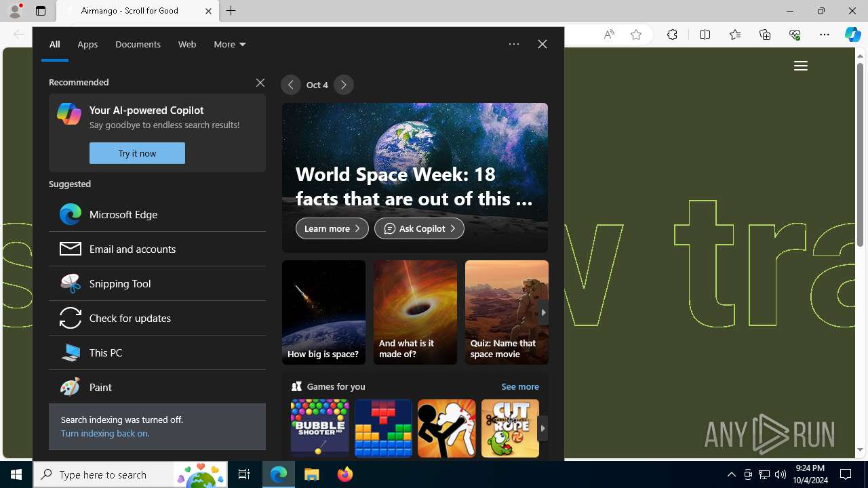The image size is (868, 488).
Task: Toggle Edge split screen
Action: 705,35
